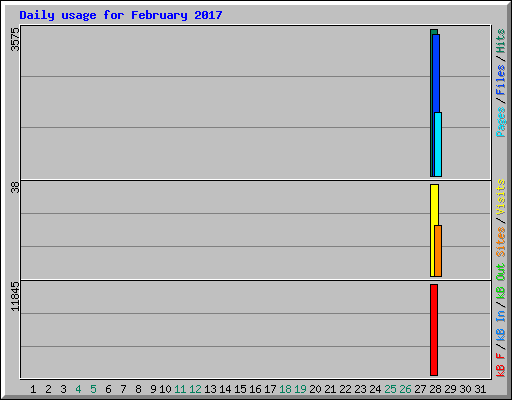Click day 7 on the x-axis
Viewport: 512px width, 400px height.
[123, 389]
